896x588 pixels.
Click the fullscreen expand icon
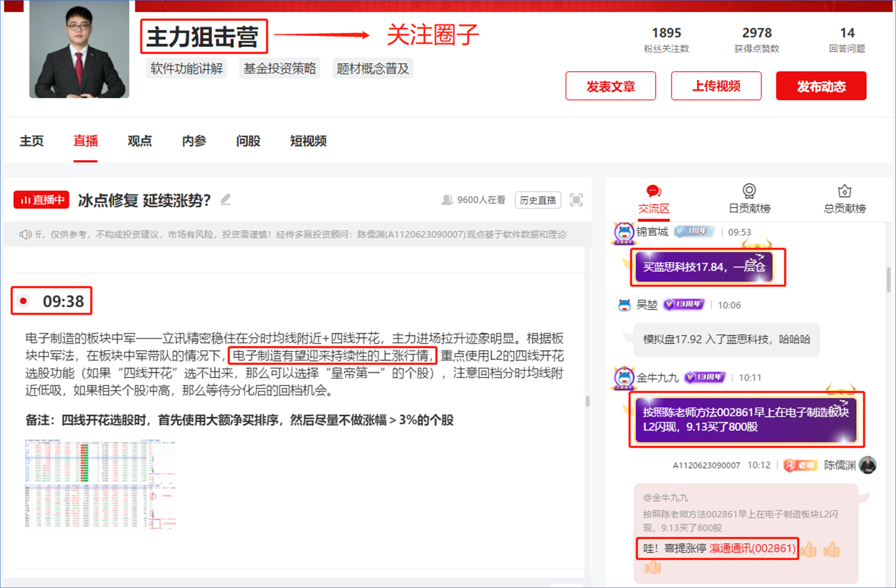tap(576, 200)
